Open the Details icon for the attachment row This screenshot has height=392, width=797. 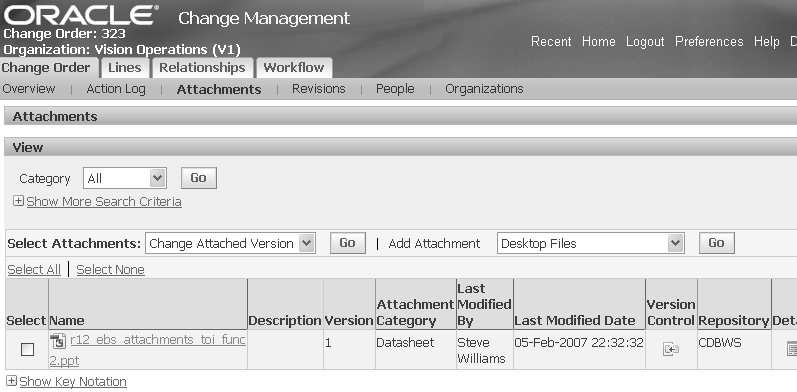(791, 349)
